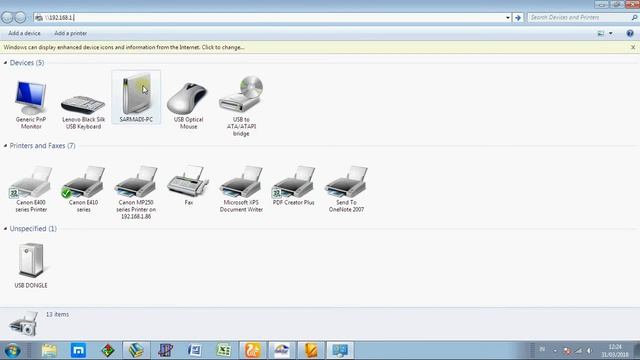
Task: Select the PDF Creator Plus printer
Action: [293, 185]
